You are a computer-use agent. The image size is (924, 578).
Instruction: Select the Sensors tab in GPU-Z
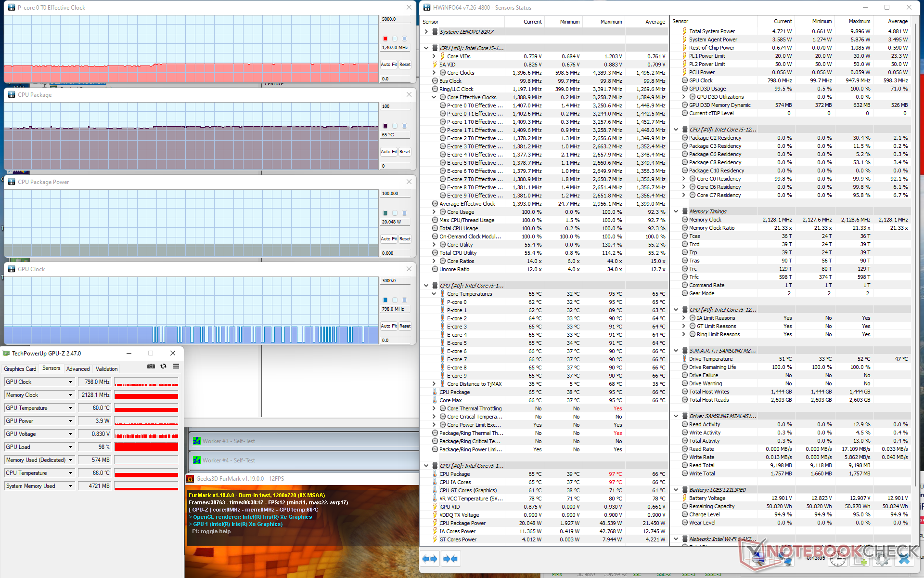tap(51, 368)
